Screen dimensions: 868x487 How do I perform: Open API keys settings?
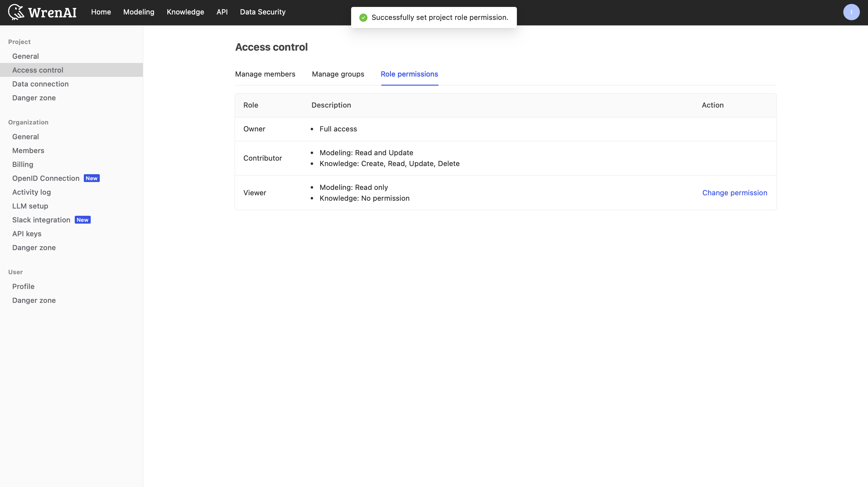tap(27, 234)
